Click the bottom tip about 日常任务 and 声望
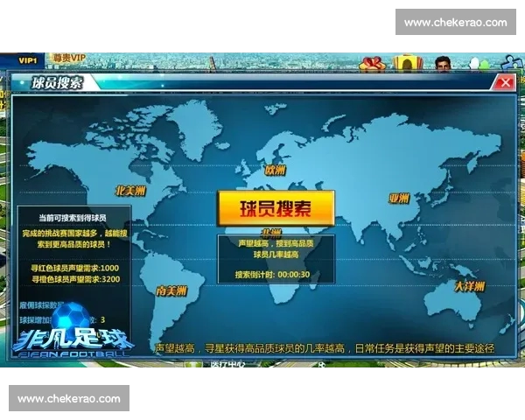 tap(324, 348)
